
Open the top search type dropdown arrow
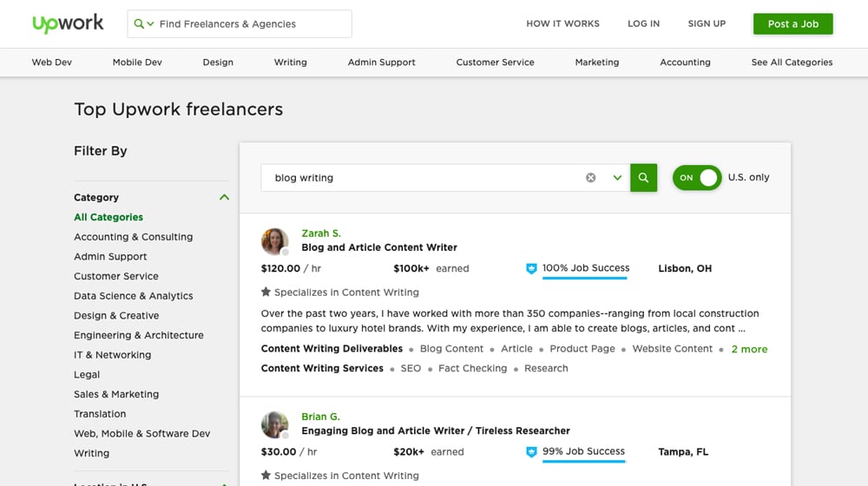click(x=150, y=23)
